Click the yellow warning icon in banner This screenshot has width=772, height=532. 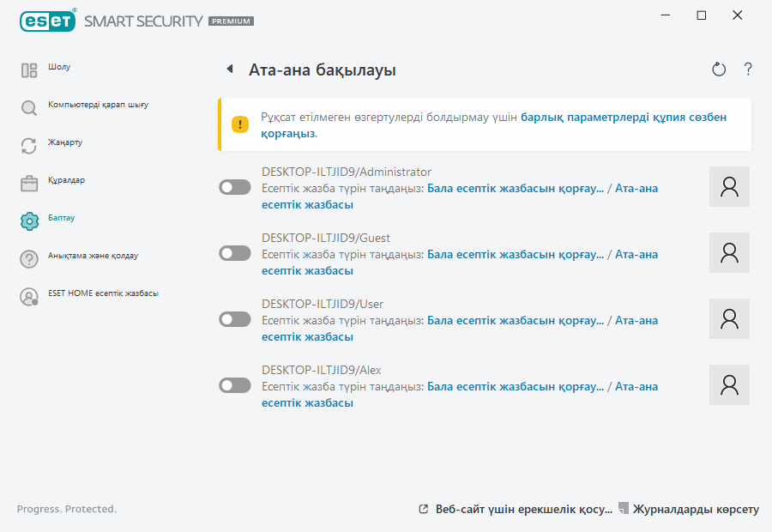click(240, 124)
